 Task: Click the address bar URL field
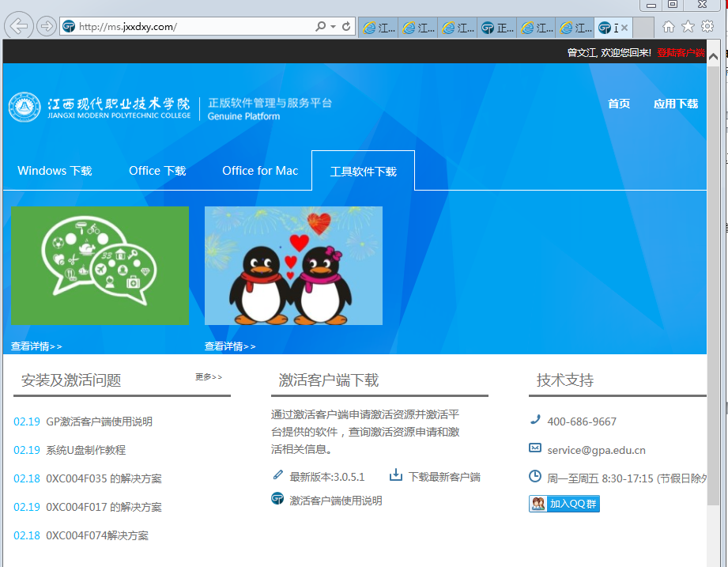click(x=190, y=27)
